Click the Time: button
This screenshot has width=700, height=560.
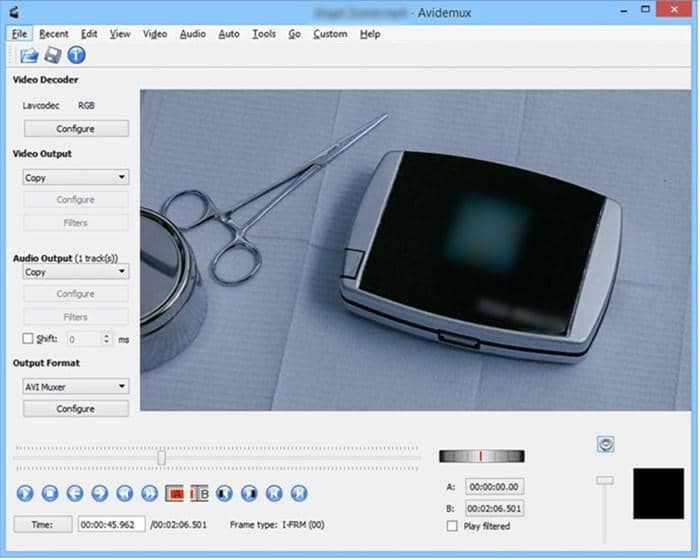(43, 525)
